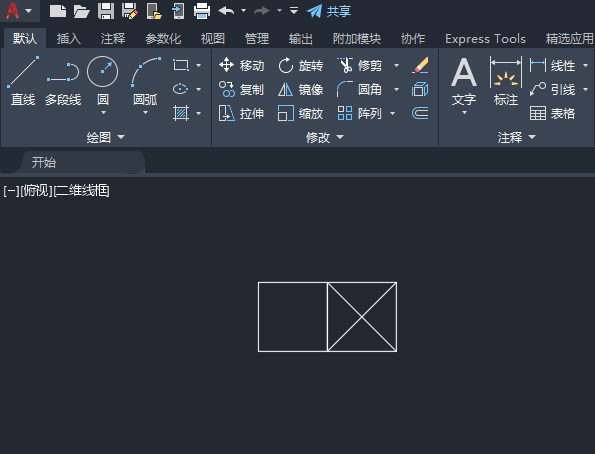Switch to the 插入 ribbon tab
595x454 pixels.
click(x=69, y=39)
